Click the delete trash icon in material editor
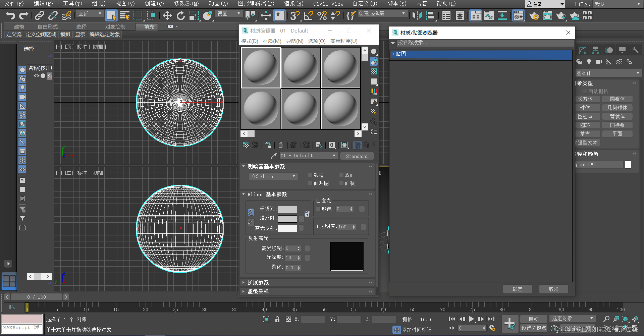Image resolution: width=644 pixels, height=336 pixels. pos(281,145)
